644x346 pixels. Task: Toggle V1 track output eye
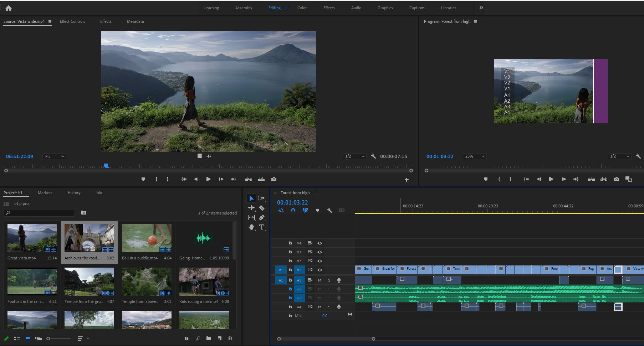[x=320, y=270]
